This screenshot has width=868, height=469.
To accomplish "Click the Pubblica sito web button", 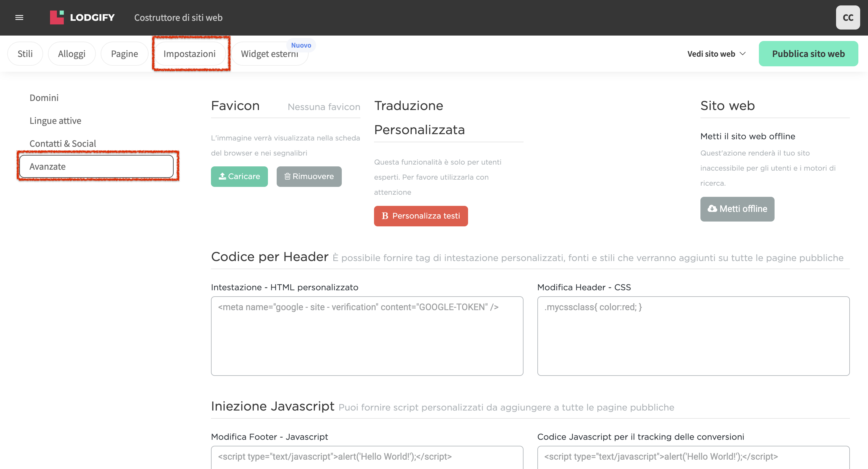I will [808, 54].
